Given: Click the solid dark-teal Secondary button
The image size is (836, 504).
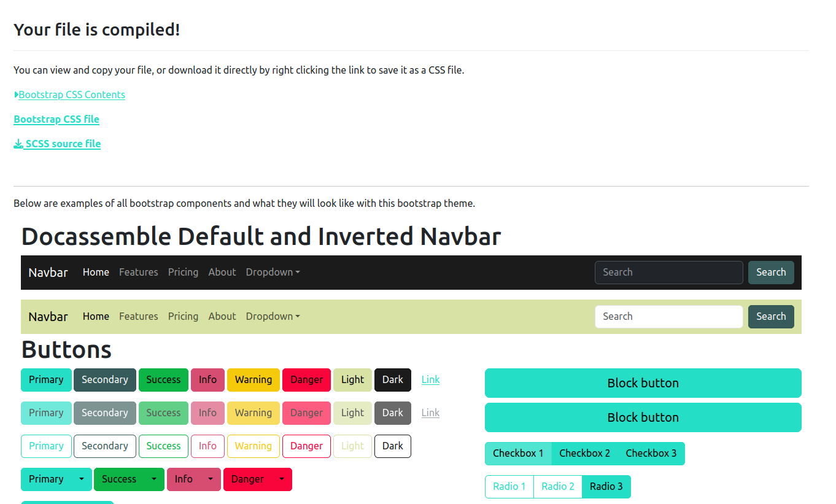Looking at the screenshot, I should 105,380.
